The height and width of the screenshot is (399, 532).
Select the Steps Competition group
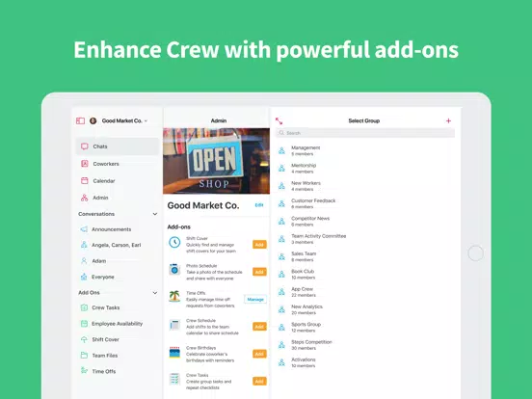pos(365,345)
